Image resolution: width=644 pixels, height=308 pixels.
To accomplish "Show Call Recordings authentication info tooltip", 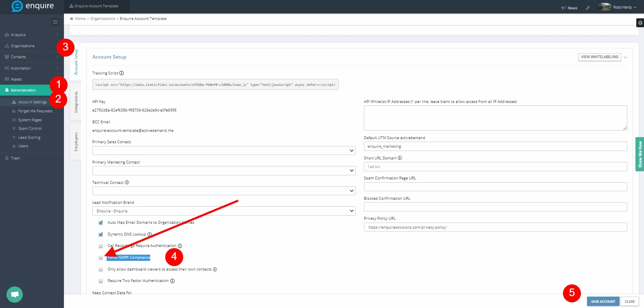I will [180, 246].
